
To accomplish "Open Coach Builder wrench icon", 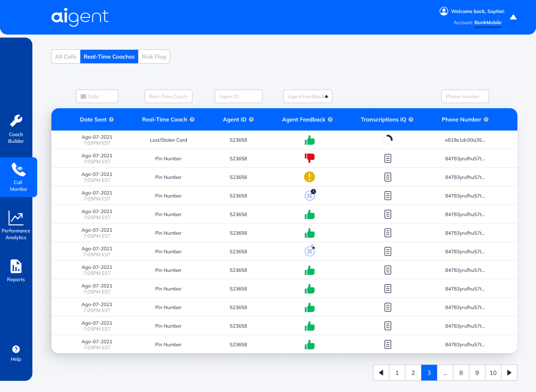I will click(16, 121).
